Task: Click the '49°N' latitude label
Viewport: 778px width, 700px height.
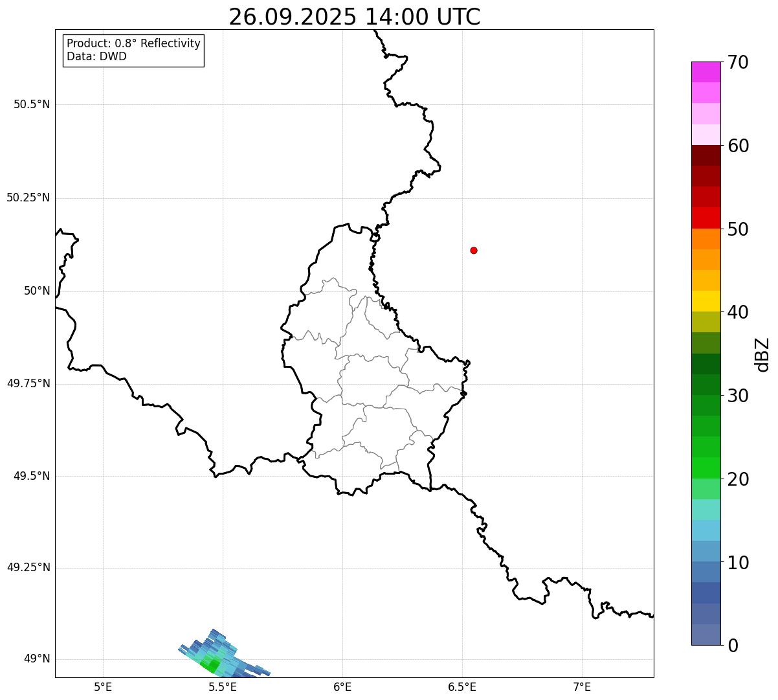Action: point(37,659)
